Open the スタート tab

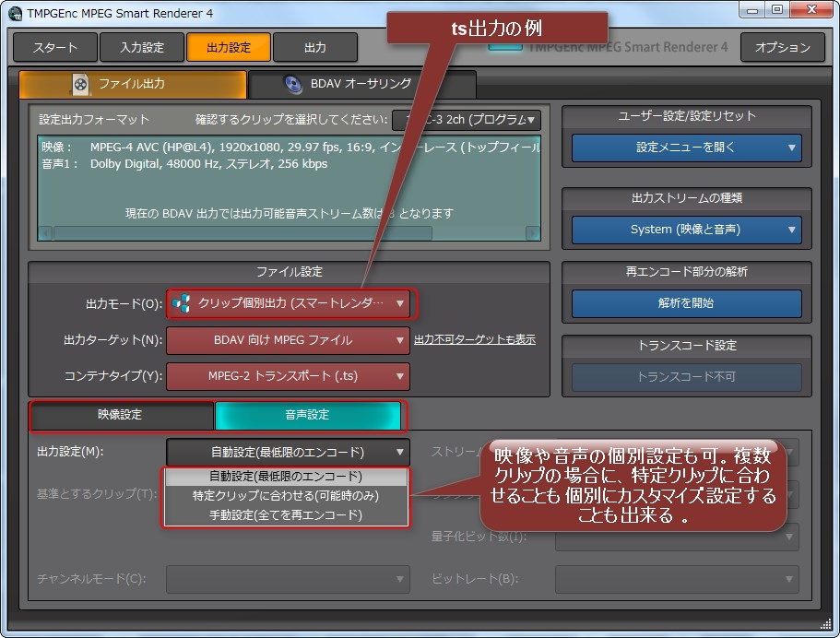click(x=55, y=48)
